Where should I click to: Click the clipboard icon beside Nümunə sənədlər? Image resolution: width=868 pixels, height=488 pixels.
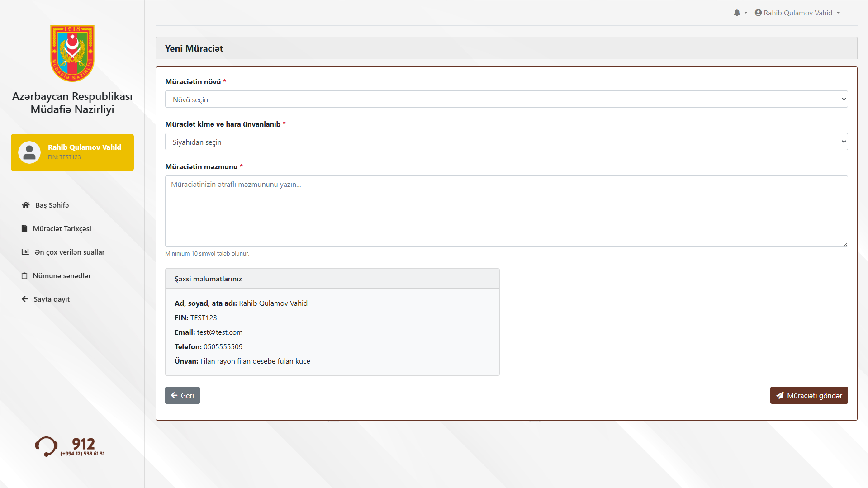[24, 275]
